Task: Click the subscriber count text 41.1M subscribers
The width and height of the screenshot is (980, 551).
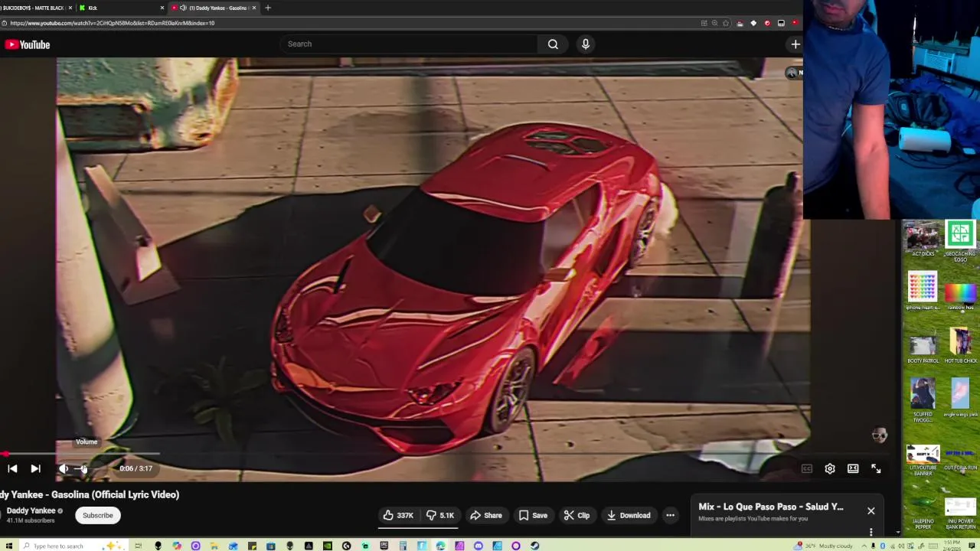Action: tap(31, 520)
